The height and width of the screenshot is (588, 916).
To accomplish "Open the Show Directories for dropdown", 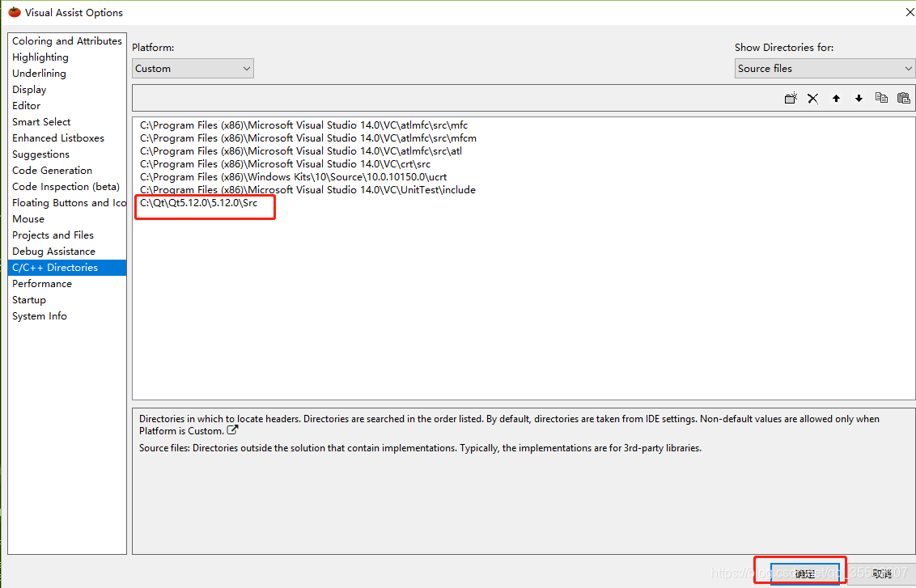I will pyautogui.click(x=825, y=68).
